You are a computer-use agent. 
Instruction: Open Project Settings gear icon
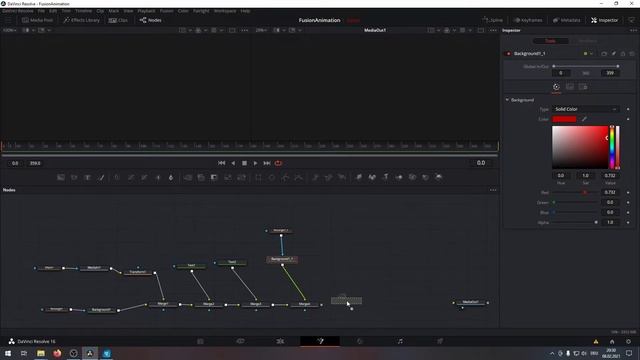pos(629,342)
